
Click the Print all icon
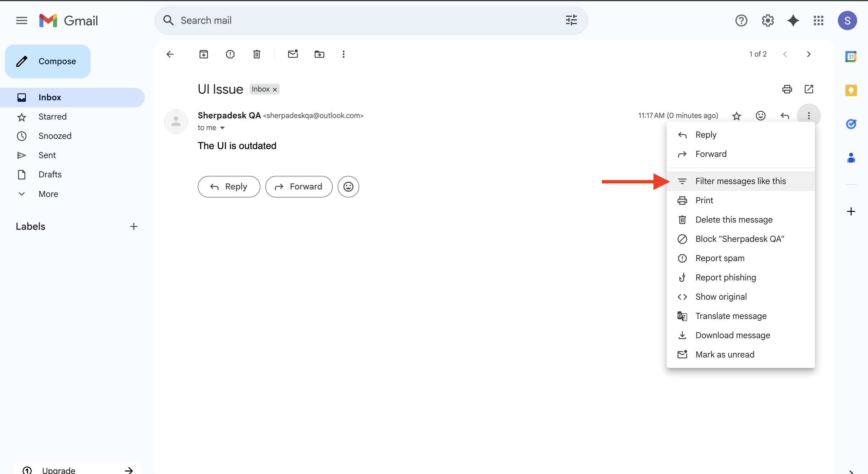coord(787,89)
